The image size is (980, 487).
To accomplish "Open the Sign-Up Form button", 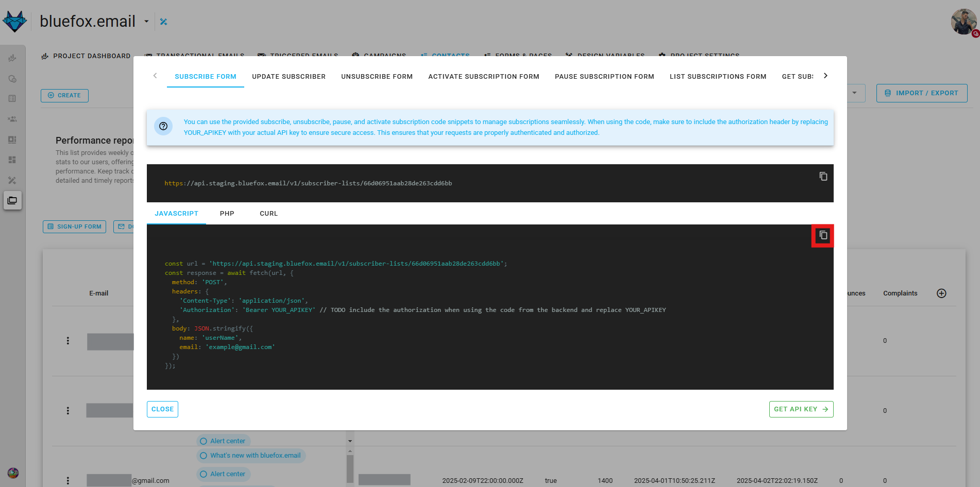I will point(74,227).
